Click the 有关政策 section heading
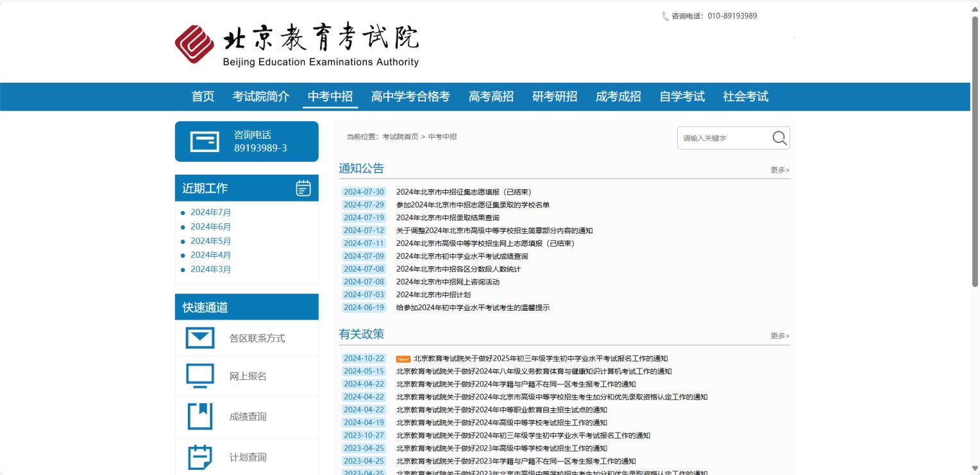 tap(362, 334)
